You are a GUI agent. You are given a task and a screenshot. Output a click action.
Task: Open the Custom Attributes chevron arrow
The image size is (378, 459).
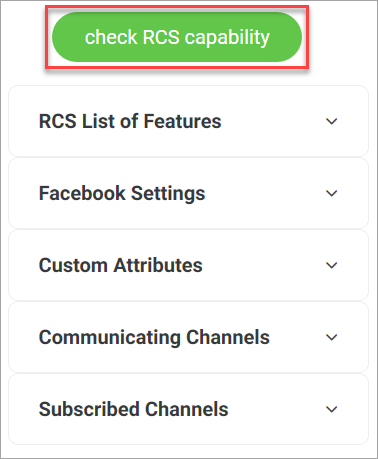pyautogui.click(x=331, y=265)
